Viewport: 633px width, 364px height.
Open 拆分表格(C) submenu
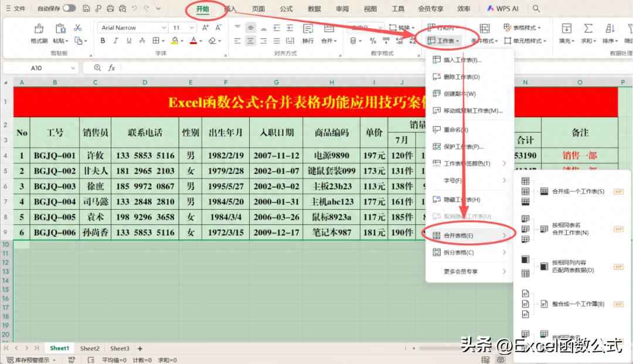point(469,252)
